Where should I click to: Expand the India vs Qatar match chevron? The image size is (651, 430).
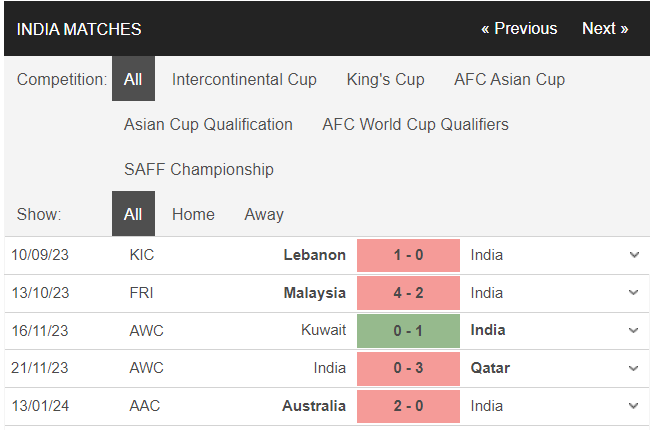pyautogui.click(x=633, y=368)
